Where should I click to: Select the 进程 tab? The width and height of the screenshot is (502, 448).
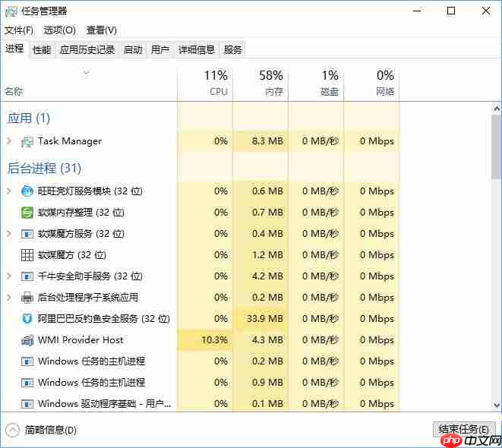14,49
